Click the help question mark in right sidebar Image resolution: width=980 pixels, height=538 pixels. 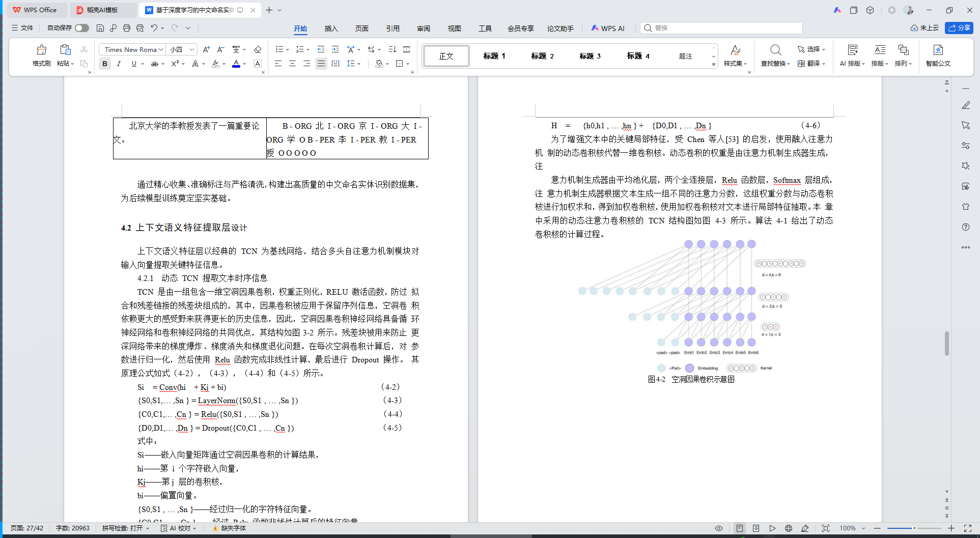click(x=966, y=227)
